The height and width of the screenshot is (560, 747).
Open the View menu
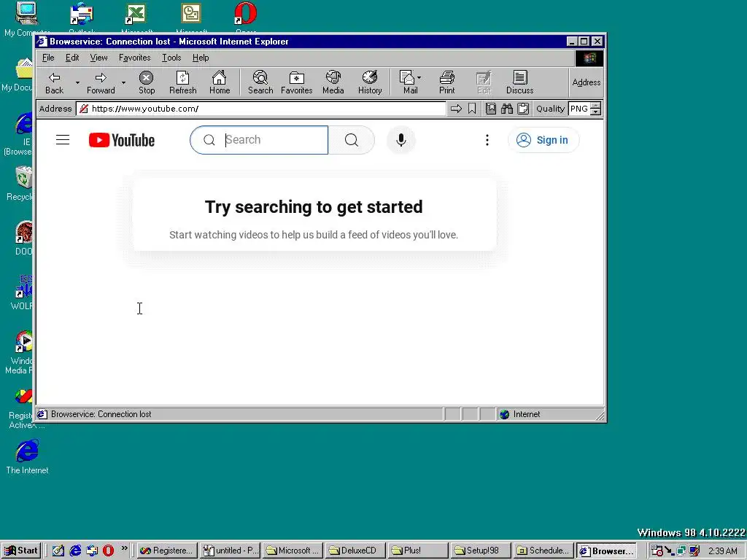tap(98, 58)
